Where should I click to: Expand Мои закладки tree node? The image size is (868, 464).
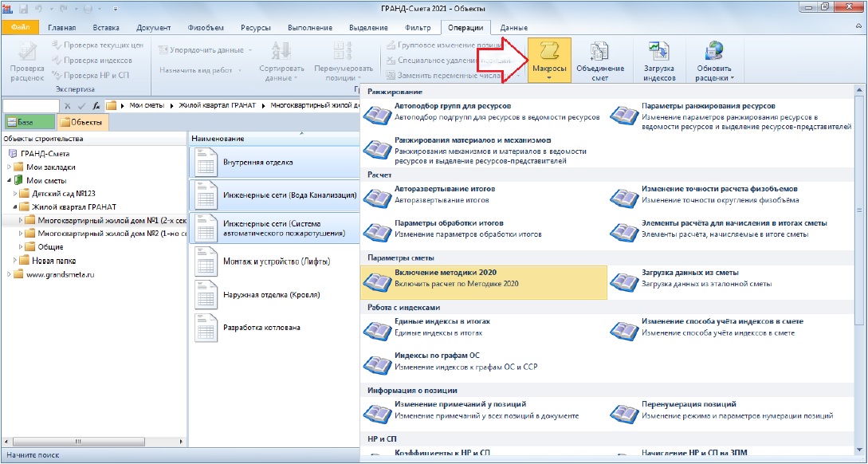coord(9,167)
